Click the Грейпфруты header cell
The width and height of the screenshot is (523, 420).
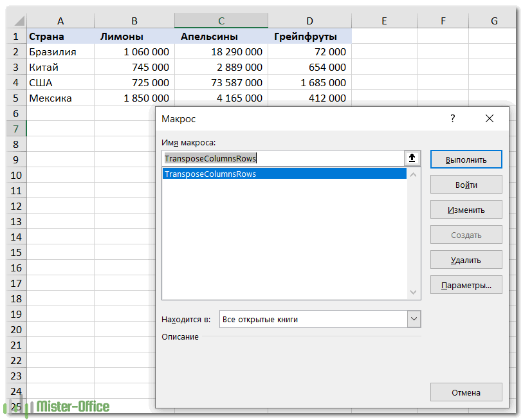coord(309,37)
